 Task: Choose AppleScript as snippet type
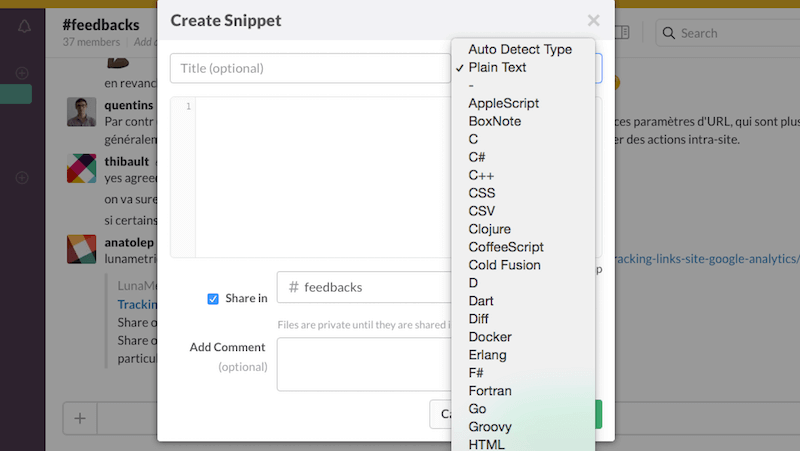pos(503,103)
